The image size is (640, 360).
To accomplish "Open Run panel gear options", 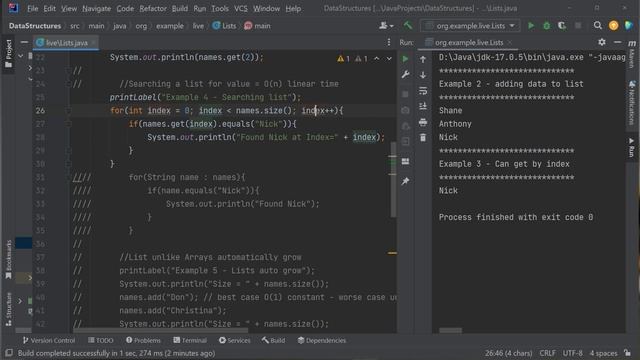I will (x=602, y=42).
